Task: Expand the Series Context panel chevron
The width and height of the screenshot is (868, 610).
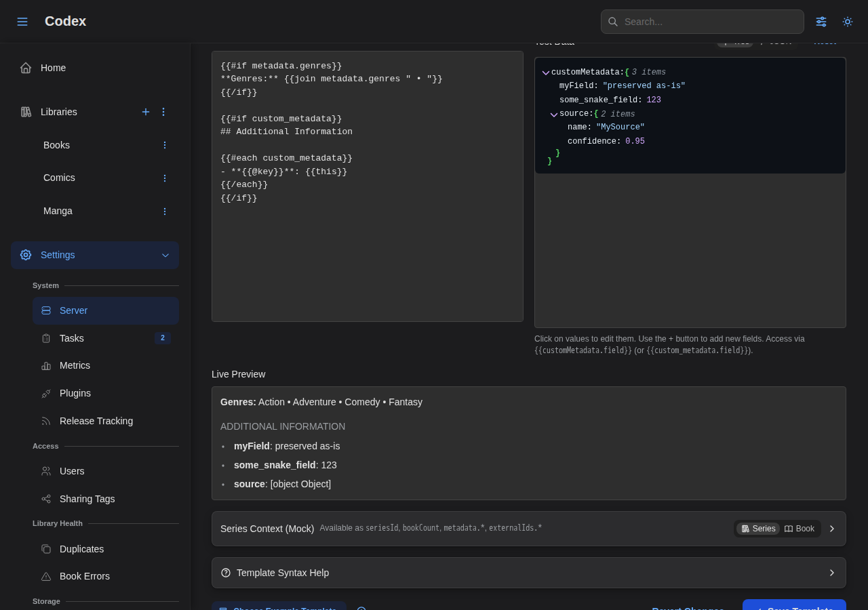Action: [x=832, y=529]
